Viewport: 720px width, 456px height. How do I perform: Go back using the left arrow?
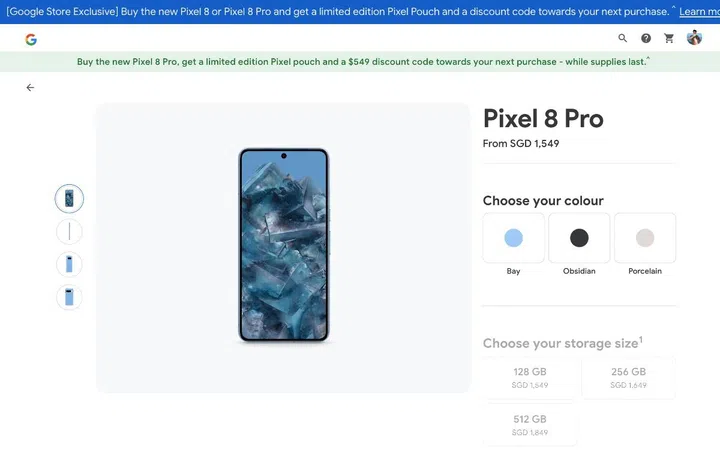point(30,88)
